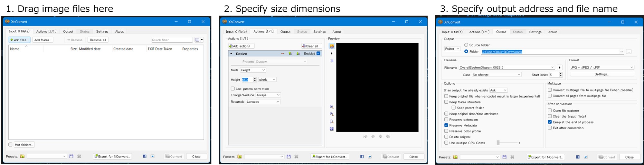Click the Quick filter input field
The height and width of the screenshot is (165, 644).
point(172,40)
